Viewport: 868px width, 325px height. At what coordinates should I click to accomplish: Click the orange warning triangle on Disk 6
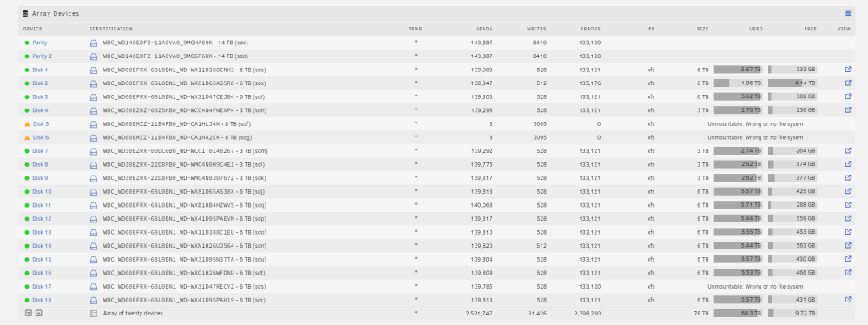[x=27, y=137]
